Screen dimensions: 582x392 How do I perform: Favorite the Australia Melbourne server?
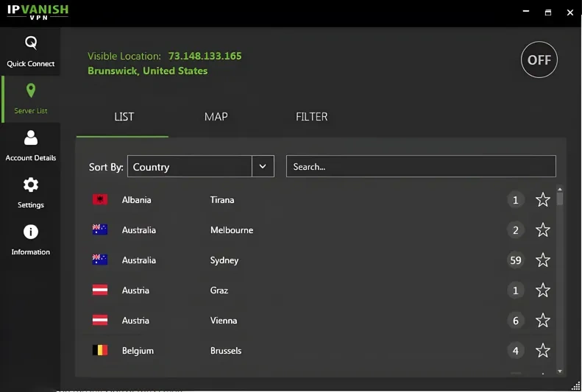(x=543, y=230)
